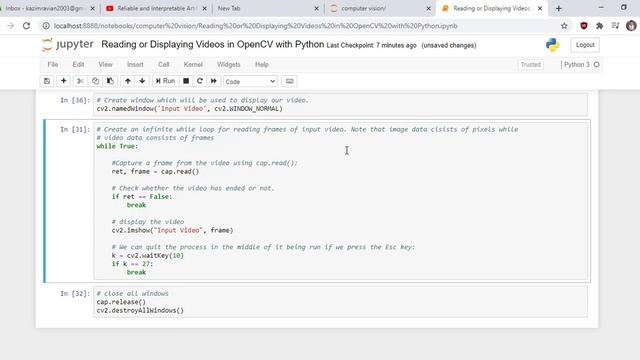Open the command palette keyboard icon

tap(289, 81)
